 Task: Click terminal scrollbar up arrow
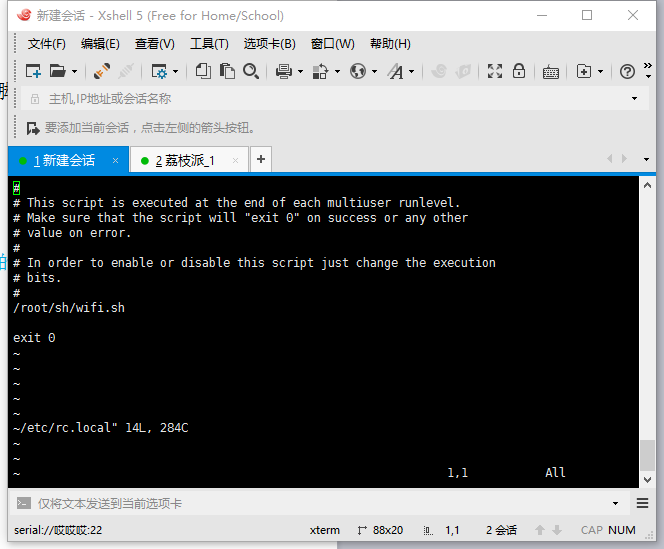[x=647, y=185]
